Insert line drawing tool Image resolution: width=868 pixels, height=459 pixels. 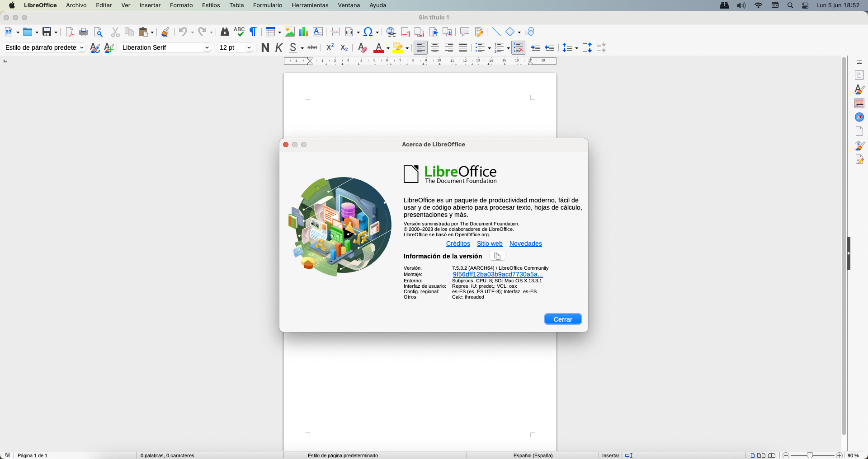point(496,32)
